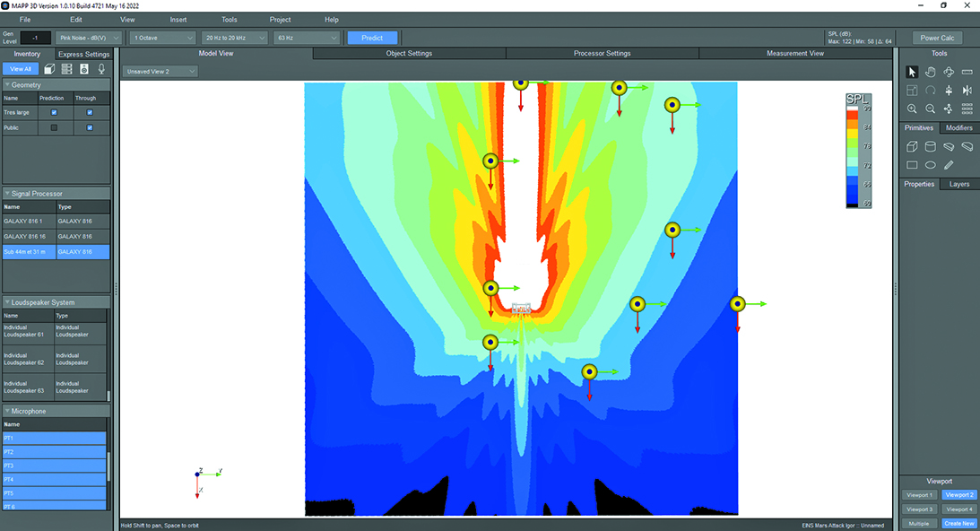
Task: Click the View All button
Action: tap(21, 69)
